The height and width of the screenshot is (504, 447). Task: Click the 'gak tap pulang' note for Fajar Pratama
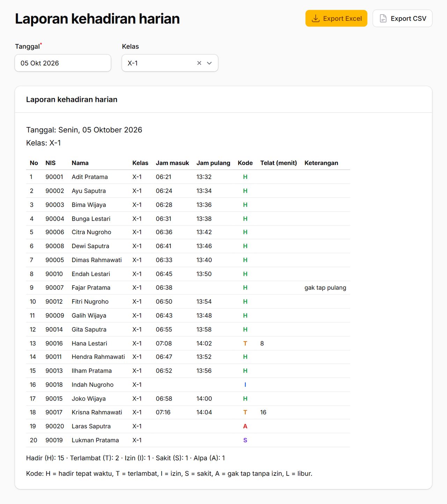325,288
